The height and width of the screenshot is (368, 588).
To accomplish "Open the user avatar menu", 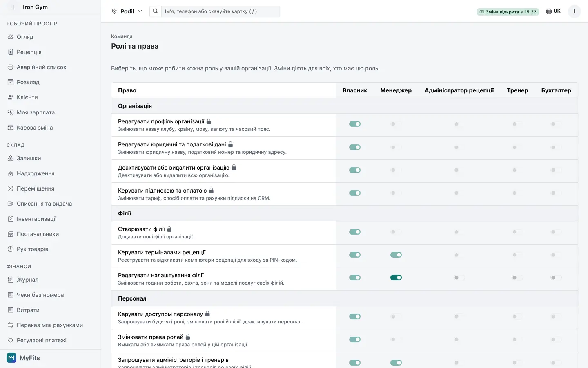I will (x=575, y=11).
